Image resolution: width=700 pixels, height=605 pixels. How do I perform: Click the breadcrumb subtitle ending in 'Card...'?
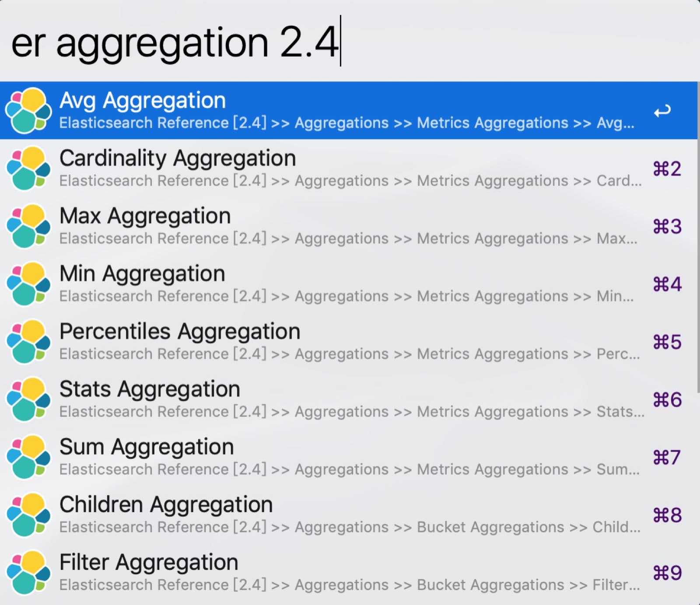(x=350, y=181)
